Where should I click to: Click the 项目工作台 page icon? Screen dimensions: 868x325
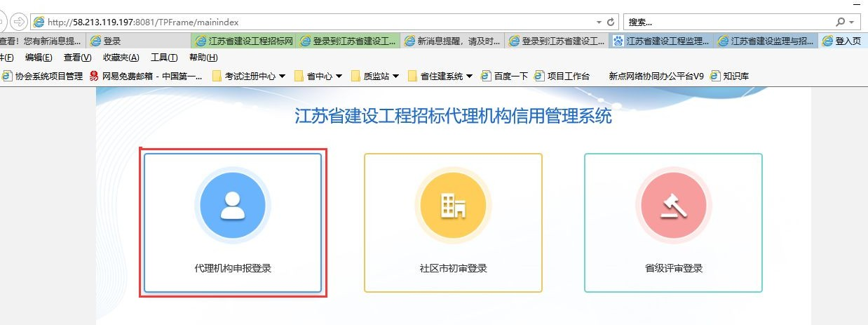point(539,76)
